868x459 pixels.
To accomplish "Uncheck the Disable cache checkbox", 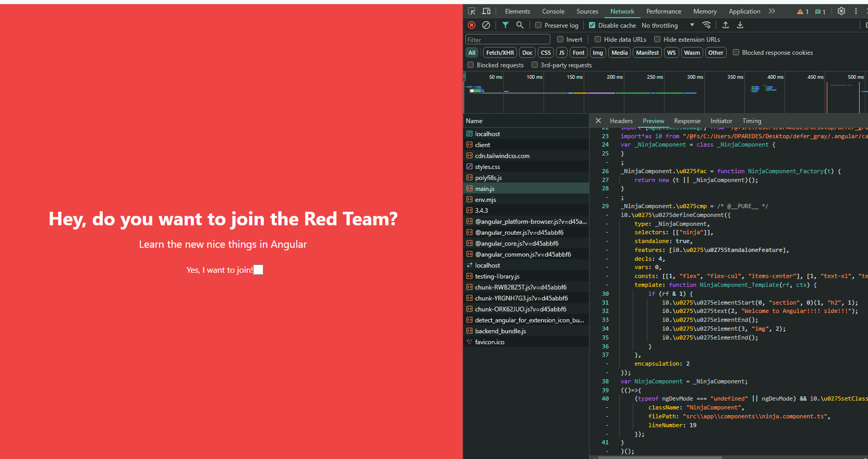I will pyautogui.click(x=592, y=25).
